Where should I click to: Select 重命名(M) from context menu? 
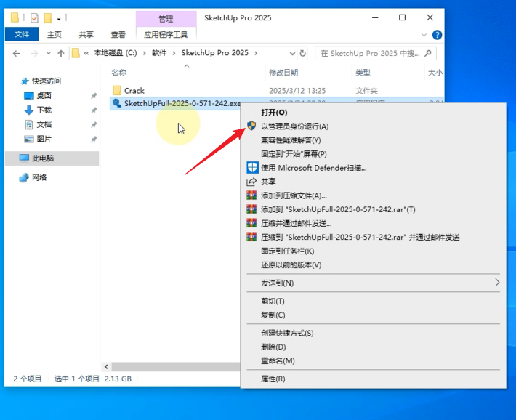point(278,360)
